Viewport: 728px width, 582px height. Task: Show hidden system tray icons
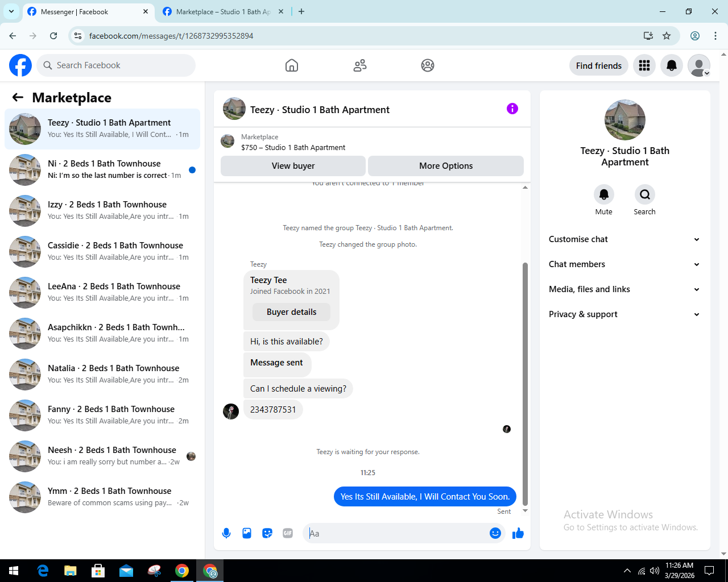(x=627, y=571)
